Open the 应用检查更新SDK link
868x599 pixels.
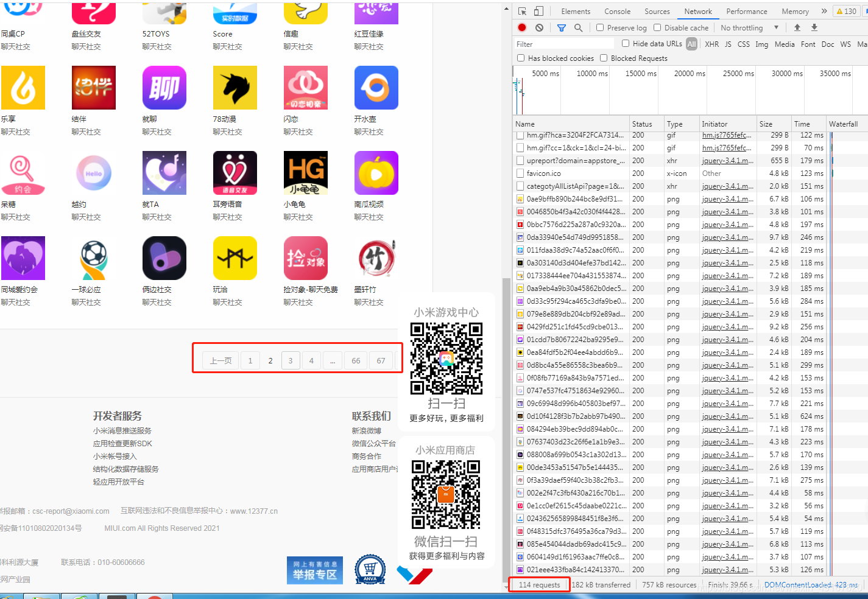tap(122, 443)
